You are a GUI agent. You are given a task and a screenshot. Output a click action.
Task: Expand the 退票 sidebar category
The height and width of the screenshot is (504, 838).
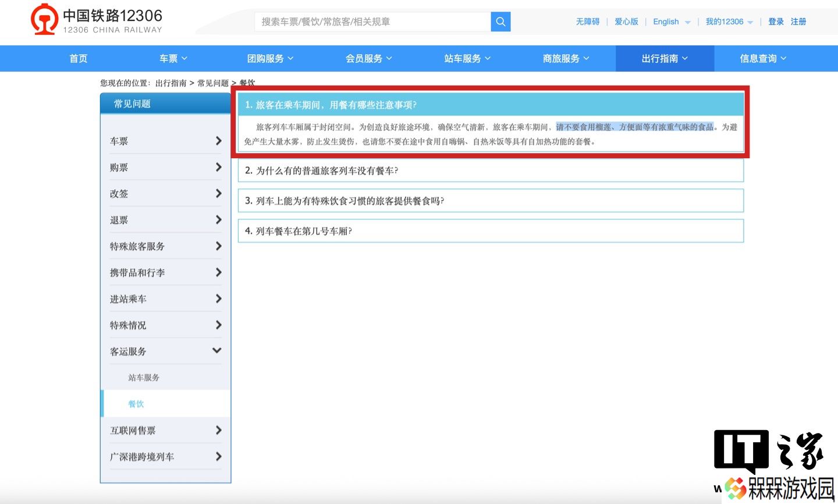[x=166, y=220]
